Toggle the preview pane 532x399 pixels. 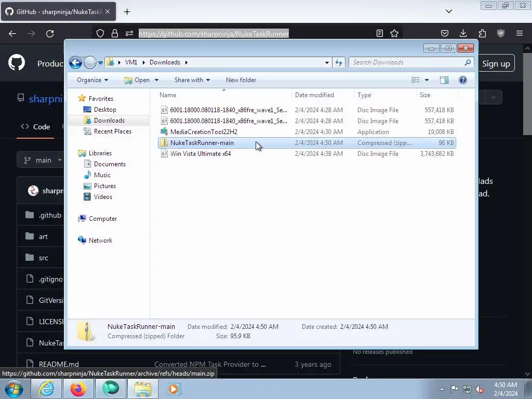[444, 80]
